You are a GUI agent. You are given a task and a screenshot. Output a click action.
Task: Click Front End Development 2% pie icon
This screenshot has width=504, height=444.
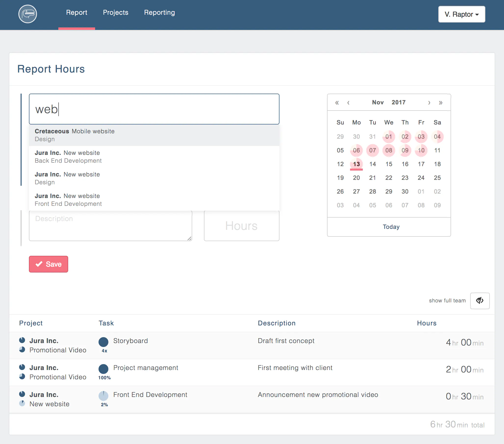click(x=103, y=396)
